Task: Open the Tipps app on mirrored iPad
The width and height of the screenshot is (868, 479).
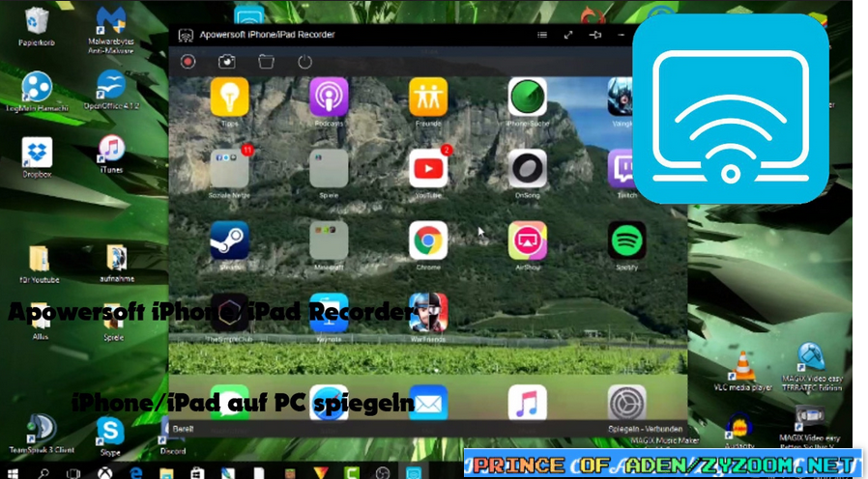Action: coord(230,97)
